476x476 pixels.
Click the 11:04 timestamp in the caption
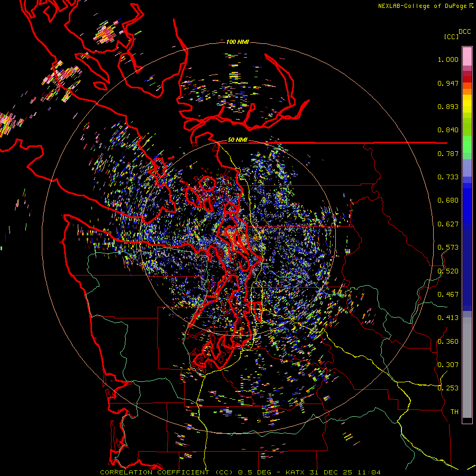369,472
